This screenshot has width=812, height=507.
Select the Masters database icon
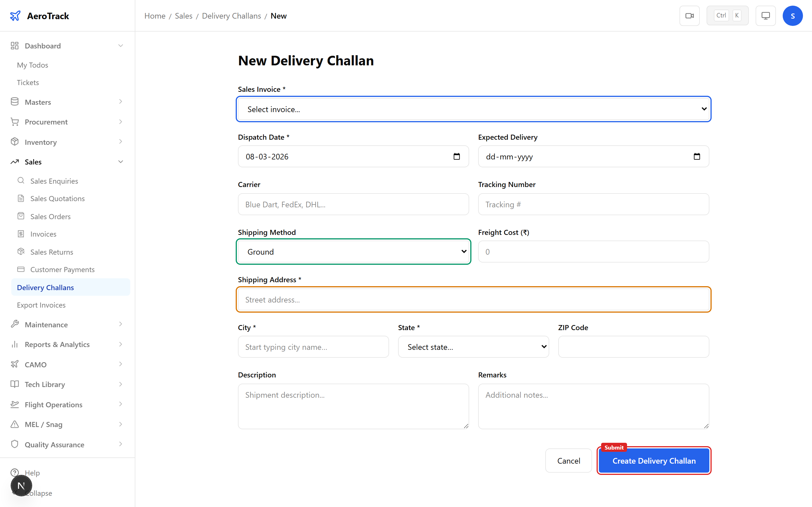click(14, 102)
